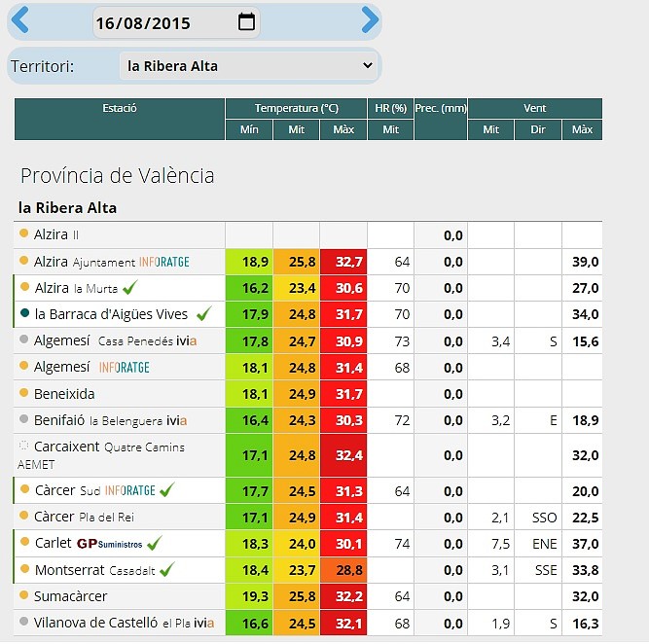Viewport: 649px width, 644px height.
Task: Open Benifaió la Belenguera station
Action: click(x=98, y=420)
